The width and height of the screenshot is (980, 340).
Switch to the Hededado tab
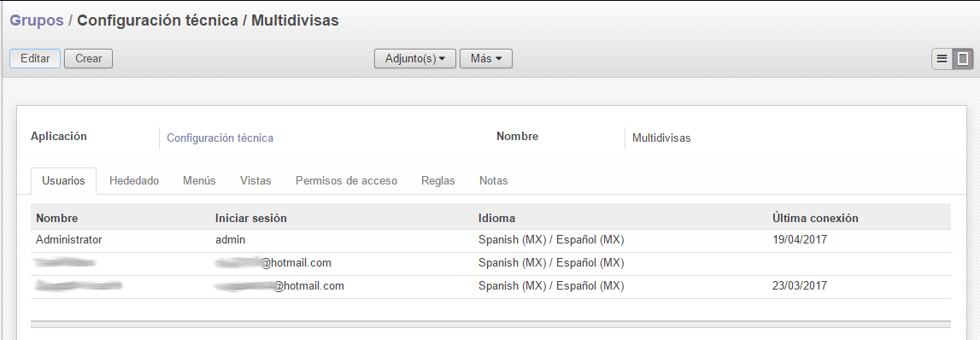(134, 180)
